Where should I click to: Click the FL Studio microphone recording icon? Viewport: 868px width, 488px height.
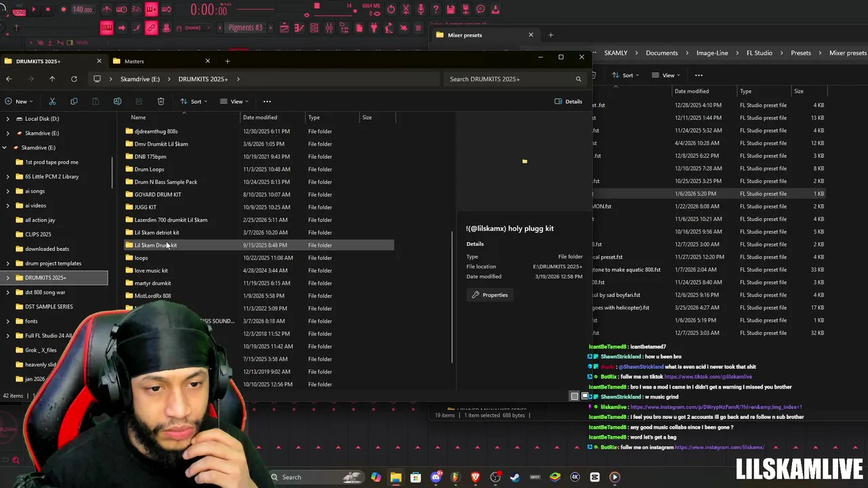(421, 9)
